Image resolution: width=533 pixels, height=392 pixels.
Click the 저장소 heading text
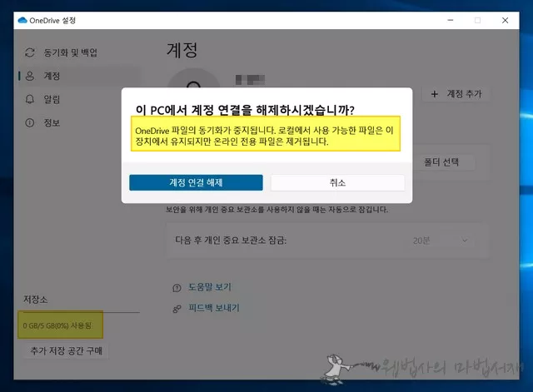[35, 300]
